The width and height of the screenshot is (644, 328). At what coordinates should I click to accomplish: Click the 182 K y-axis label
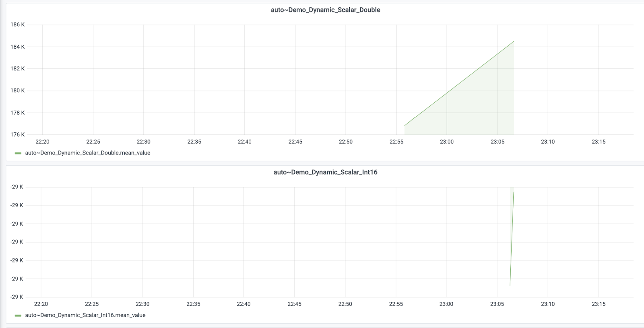17,68
